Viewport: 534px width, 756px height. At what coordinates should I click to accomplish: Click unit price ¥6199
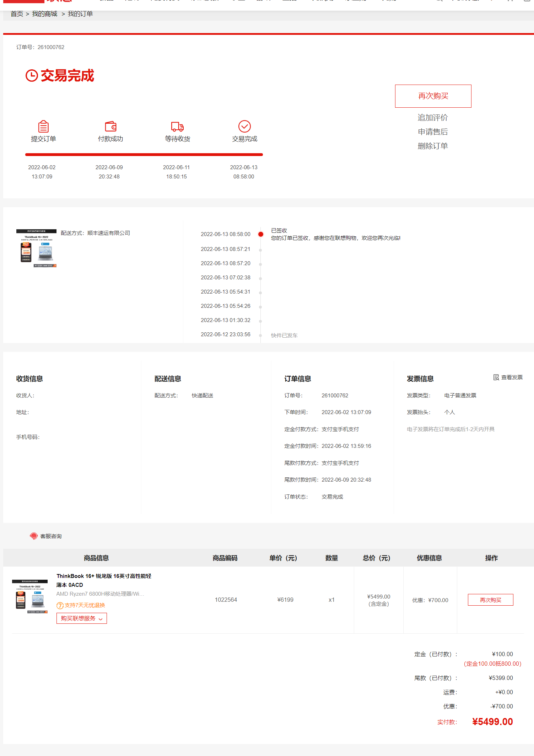point(285,600)
